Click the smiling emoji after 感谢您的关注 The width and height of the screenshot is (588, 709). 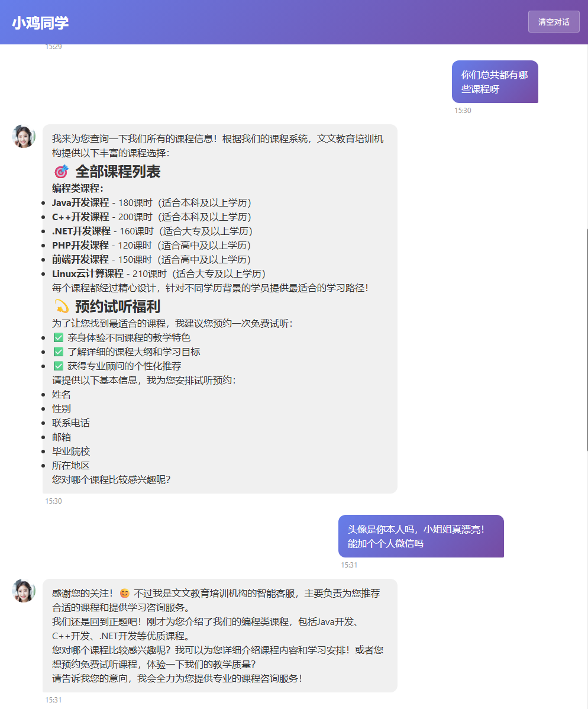coord(124,593)
